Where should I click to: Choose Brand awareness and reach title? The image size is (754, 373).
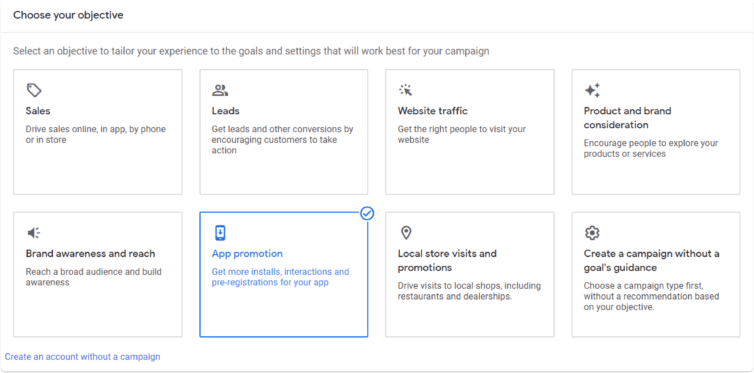[90, 253]
